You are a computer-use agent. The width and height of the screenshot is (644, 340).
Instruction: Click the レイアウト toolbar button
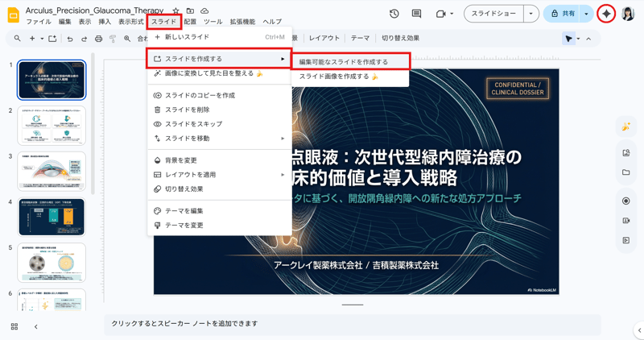pyautogui.click(x=324, y=38)
